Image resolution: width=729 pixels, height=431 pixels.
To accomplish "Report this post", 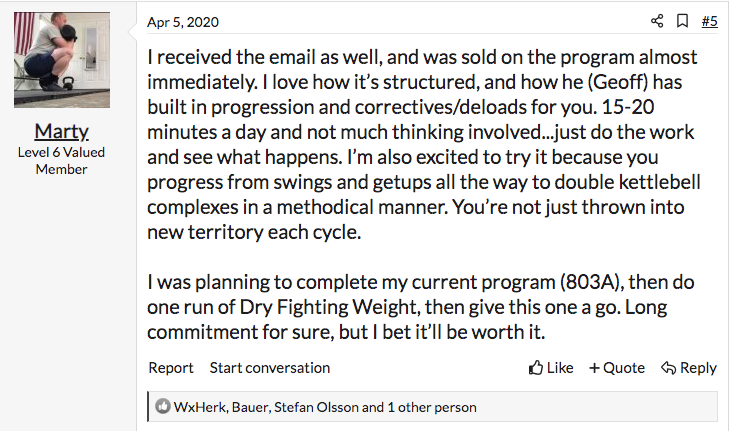I will pos(171,368).
